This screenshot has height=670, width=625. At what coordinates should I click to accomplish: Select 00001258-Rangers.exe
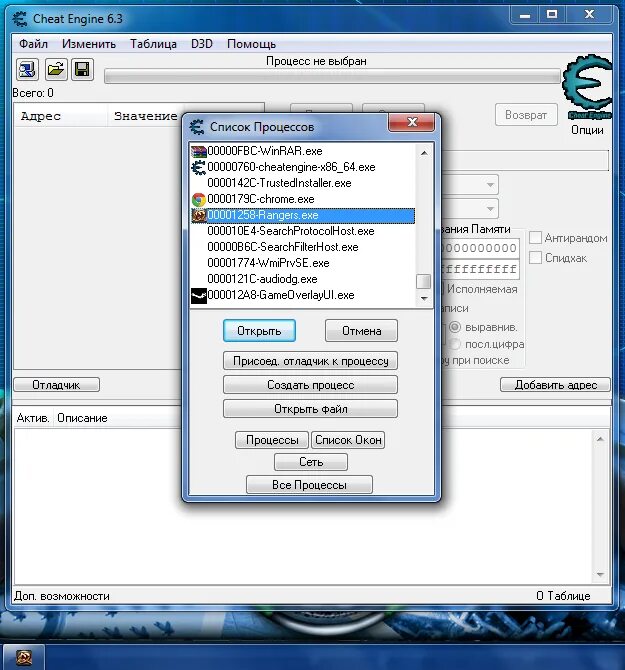click(x=302, y=215)
